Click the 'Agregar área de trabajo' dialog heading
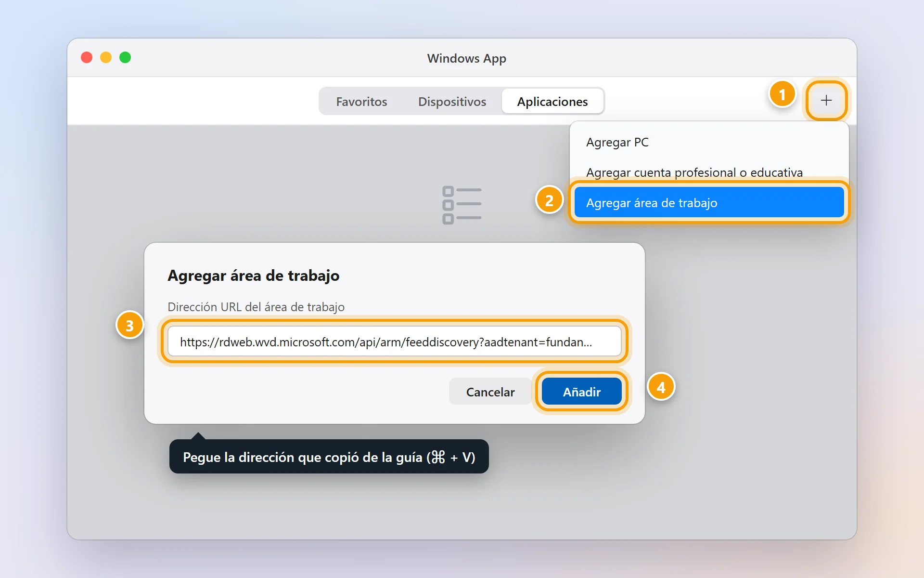The height and width of the screenshot is (578, 924). [x=253, y=276]
